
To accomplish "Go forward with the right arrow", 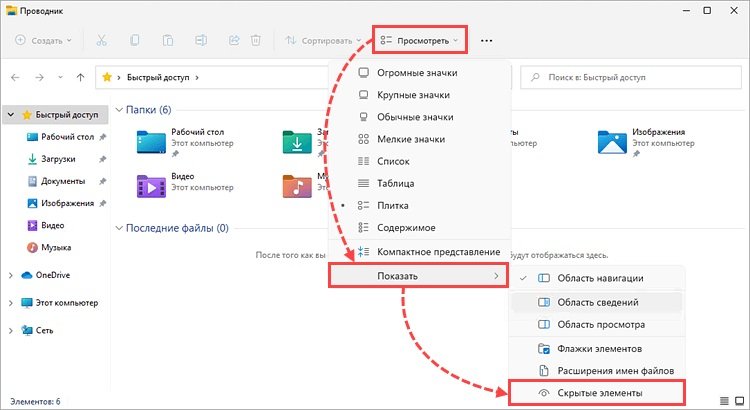I will [39, 77].
